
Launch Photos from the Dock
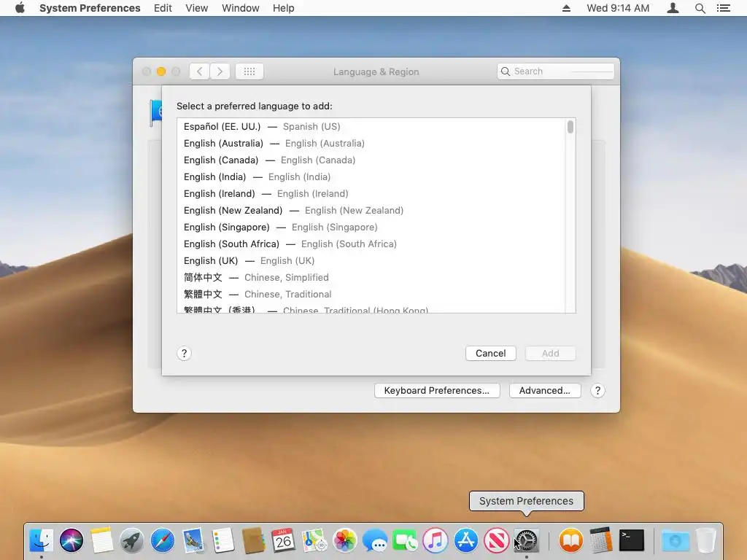pyautogui.click(x=344, y=540)
